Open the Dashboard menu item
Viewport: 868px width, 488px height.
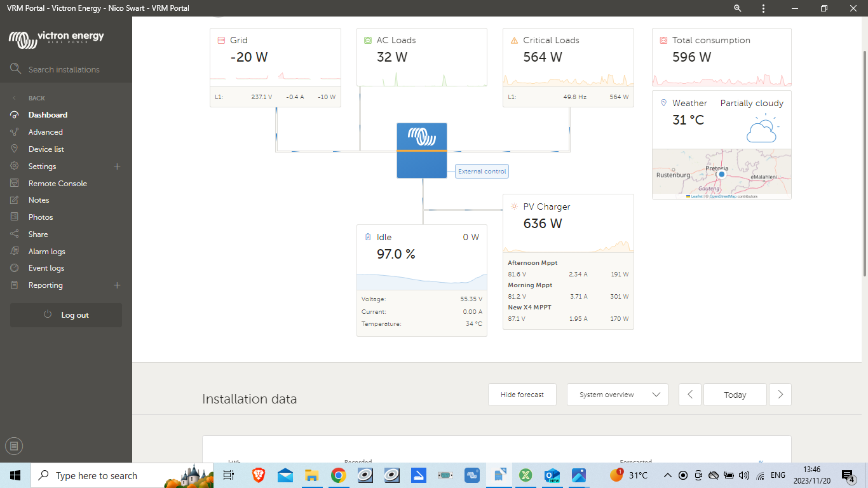48,115
